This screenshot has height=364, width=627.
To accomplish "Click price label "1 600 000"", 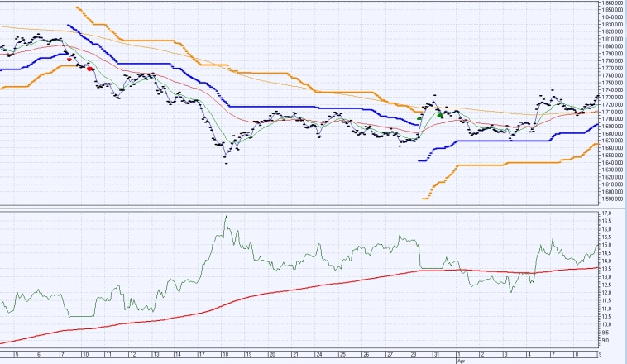I will [613, 192].
